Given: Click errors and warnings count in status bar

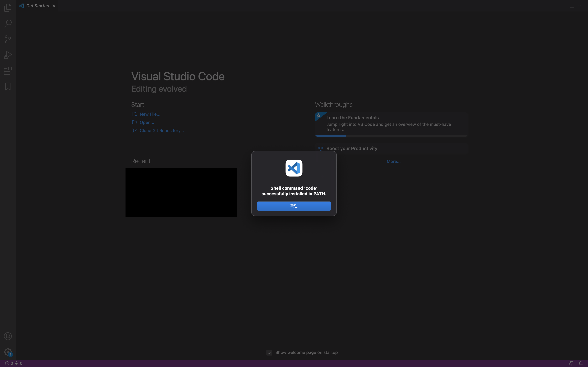Looking at the screenshot, I should click(x=14, y=363).
